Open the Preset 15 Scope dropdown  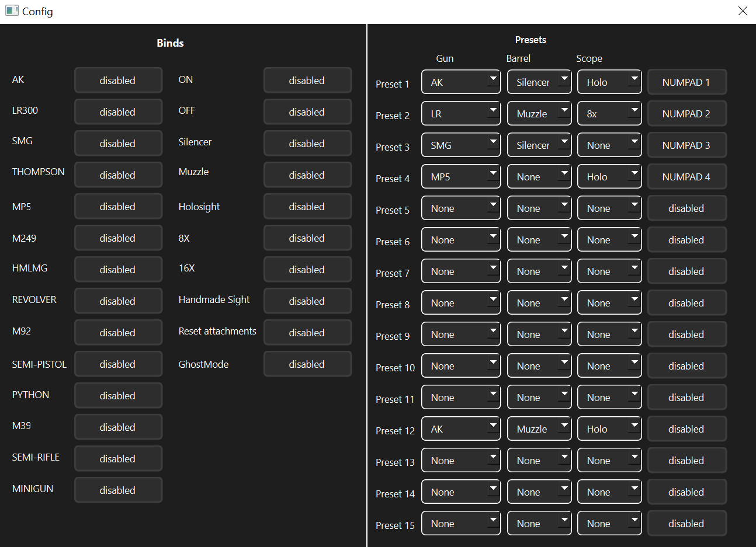tap(609, 523)
